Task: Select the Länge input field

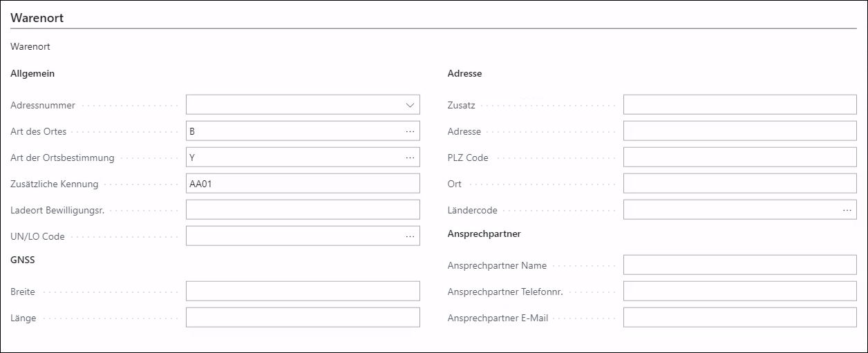Action: point(303,318)
